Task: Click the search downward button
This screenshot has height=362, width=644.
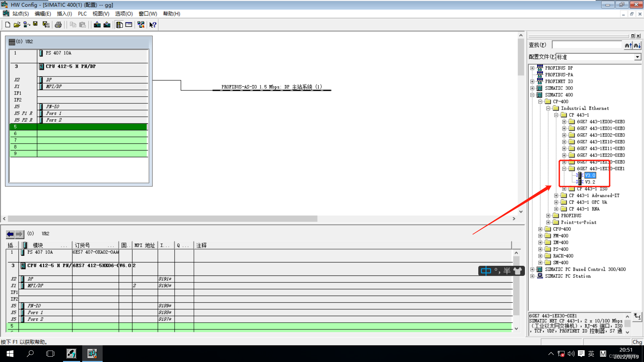Action: coord(637,45)
